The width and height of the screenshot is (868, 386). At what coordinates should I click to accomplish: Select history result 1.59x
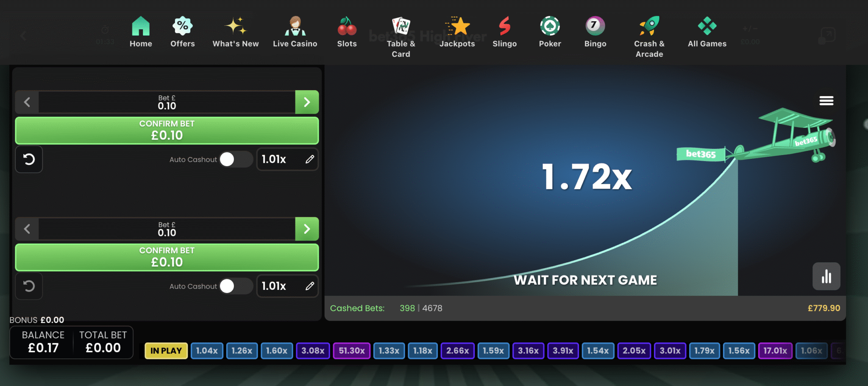click(493, 351)
